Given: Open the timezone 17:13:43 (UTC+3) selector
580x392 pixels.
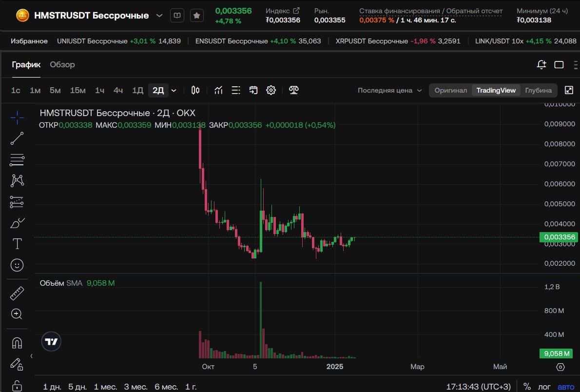Looking at the screenshot, I should click(478, 387).
